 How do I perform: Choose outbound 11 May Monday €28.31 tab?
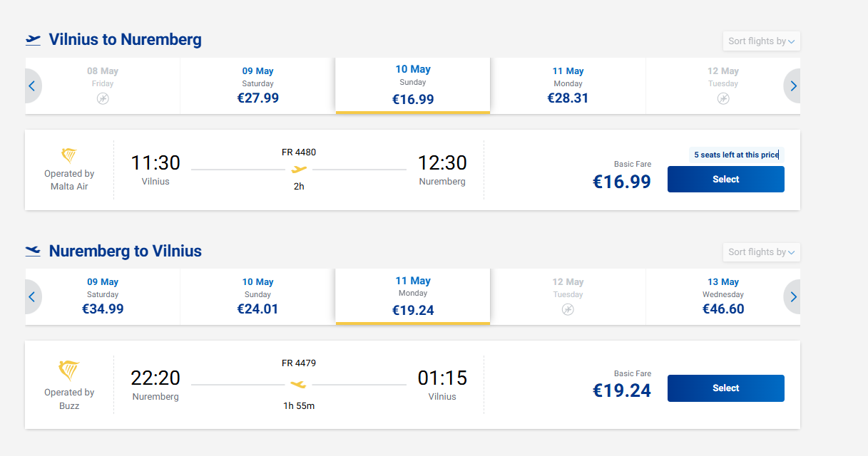pyautogui.click(x=568, y=85)
